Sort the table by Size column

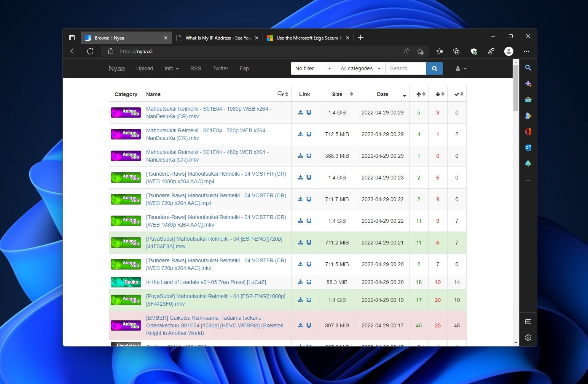tap(337, 94)
